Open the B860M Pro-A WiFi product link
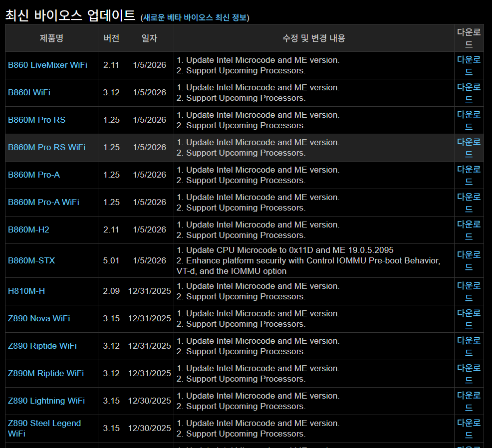The width and height of the screenshot is (492, 448). coord(43,203)
